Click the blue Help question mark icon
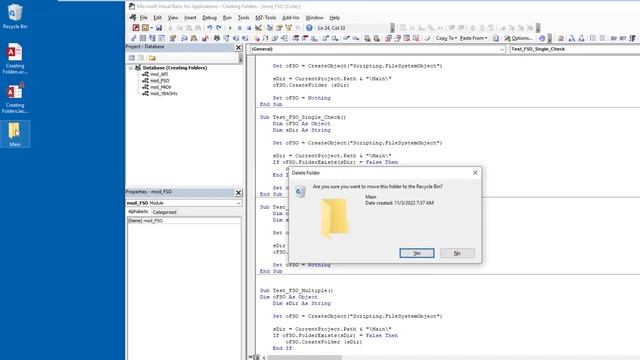The width and height of the screenshot is (640, 360). pos(309,28)
